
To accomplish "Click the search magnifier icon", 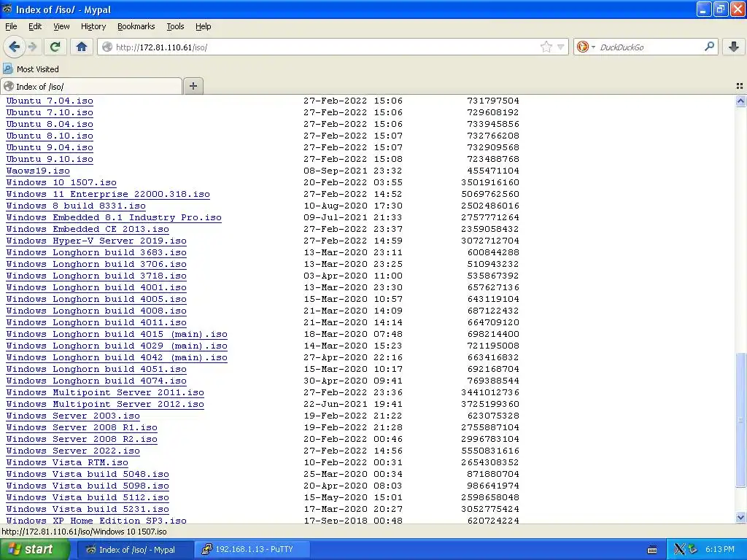I will point(709,46).
